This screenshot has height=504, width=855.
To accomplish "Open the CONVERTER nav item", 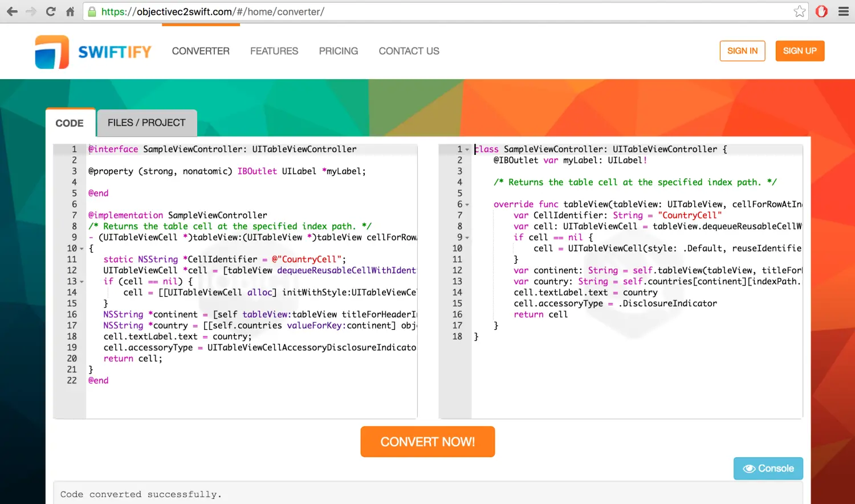I will 201,51.
